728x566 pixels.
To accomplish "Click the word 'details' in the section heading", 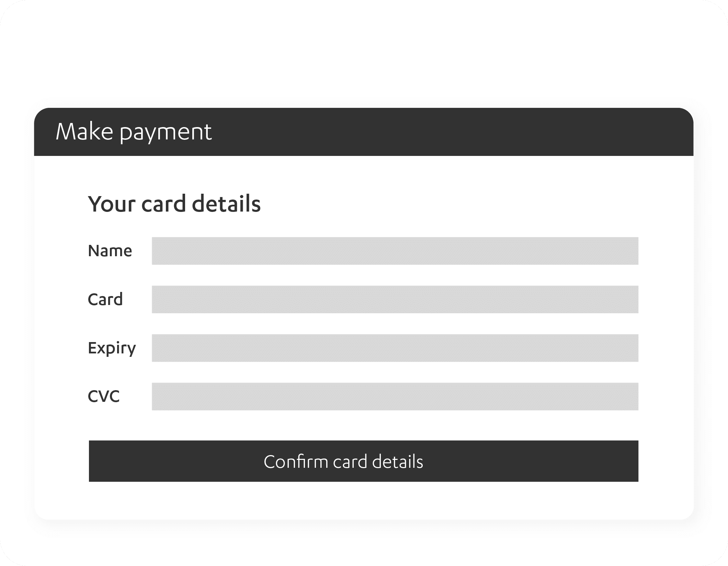I will pos(226,204).
